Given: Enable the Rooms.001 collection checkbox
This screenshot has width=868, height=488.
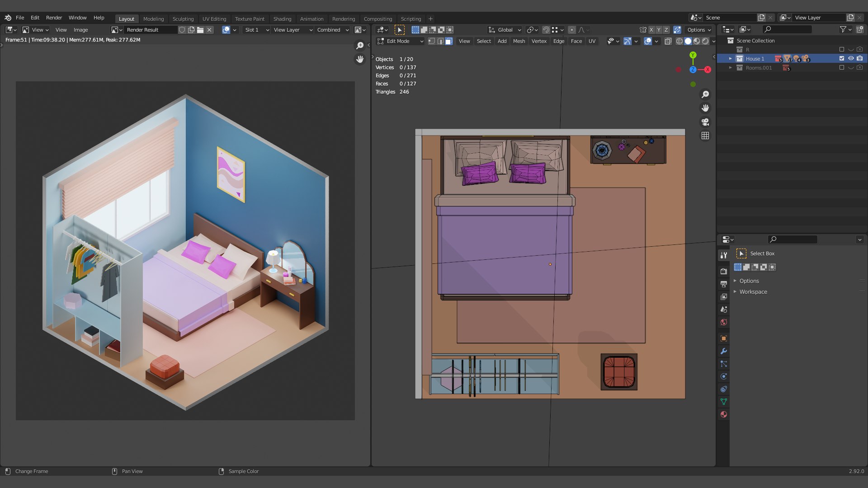Looking at the screenshot, I should click(x=842, y=68).
